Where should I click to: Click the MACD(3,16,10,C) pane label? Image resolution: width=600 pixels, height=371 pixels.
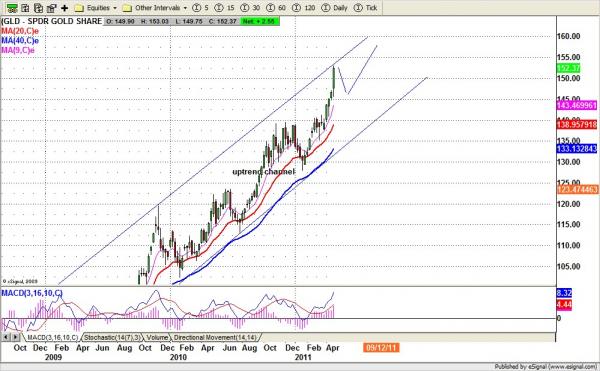(32, 293)
